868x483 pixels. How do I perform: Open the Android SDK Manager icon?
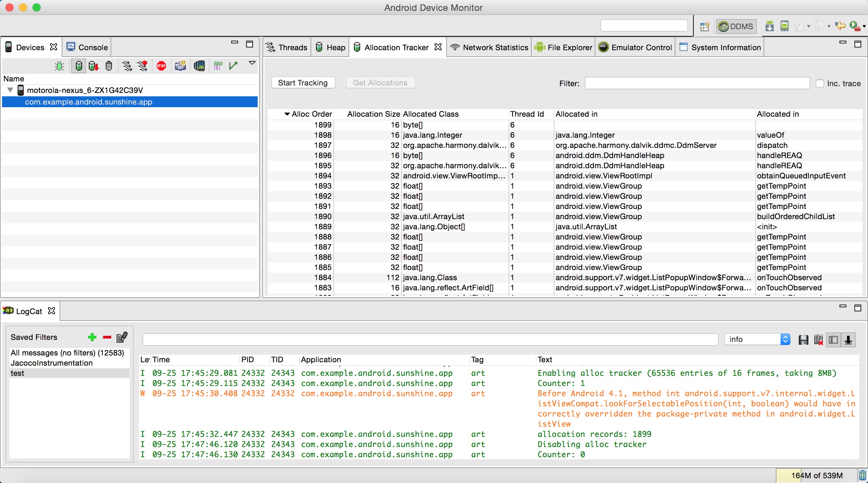pyautogui.click(x=770, y=26)
